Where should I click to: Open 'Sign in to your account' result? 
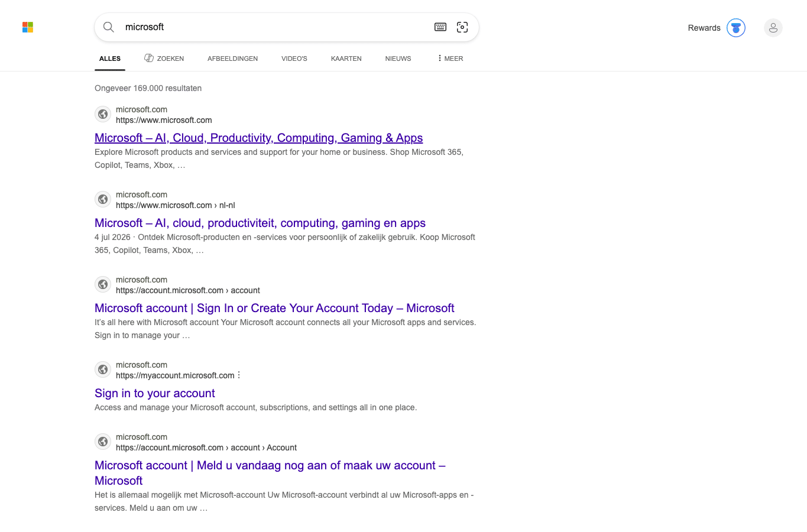pos(155,393)
